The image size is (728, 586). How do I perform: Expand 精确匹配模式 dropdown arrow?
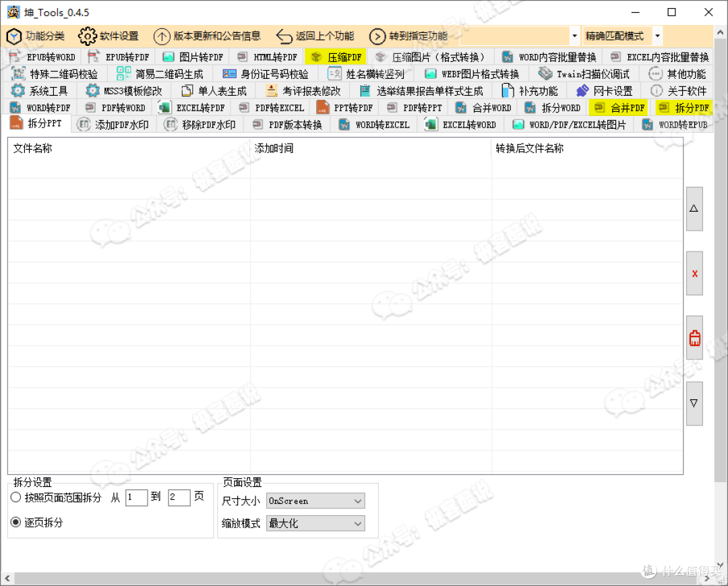(x=657, y=36)
